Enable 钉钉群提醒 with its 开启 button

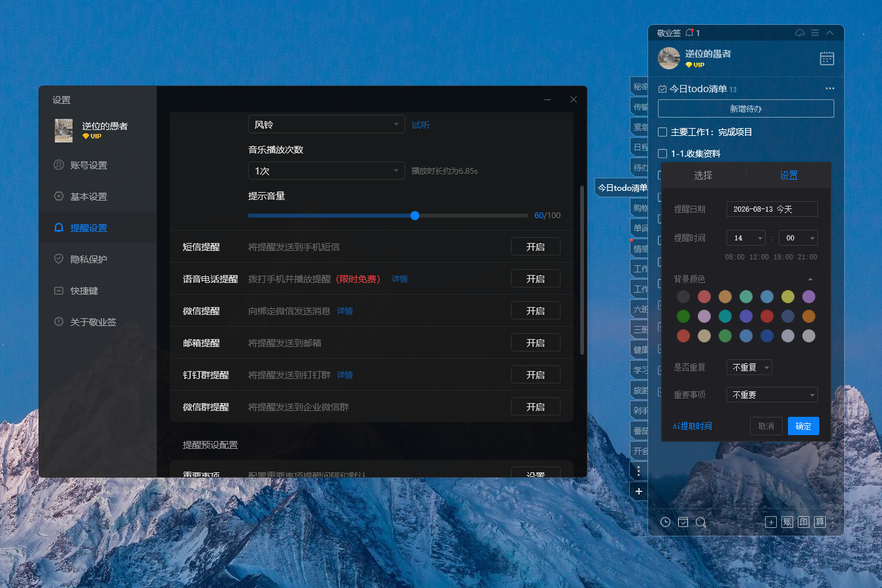click(535, 375)
